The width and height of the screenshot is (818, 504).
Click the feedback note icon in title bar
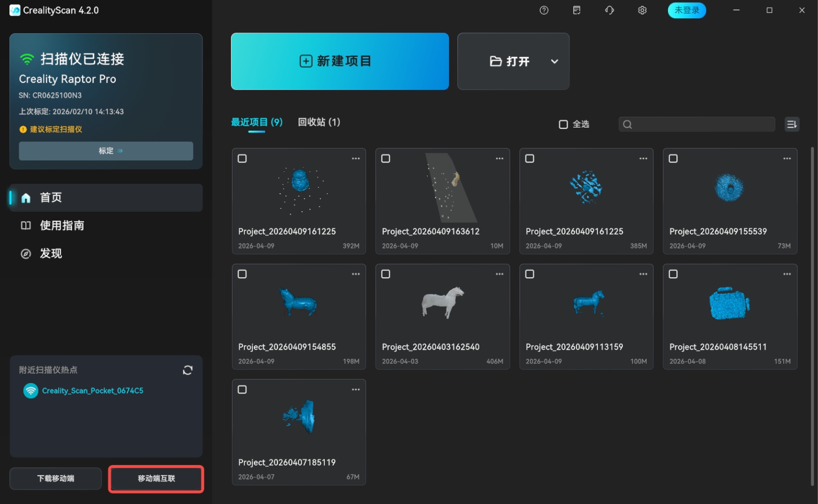coord(577,10)
